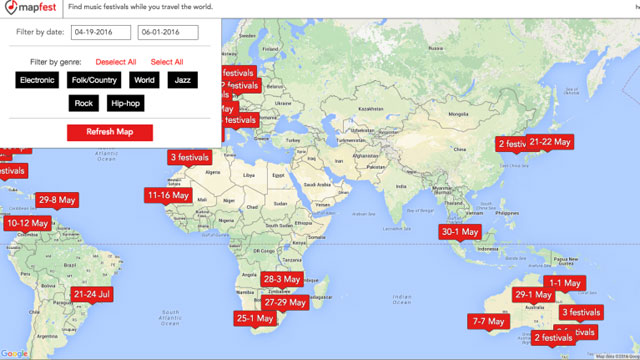Open the end date field 06-01-2016
This screenshot has height=360, width=640.
click(x=168, y=32)
